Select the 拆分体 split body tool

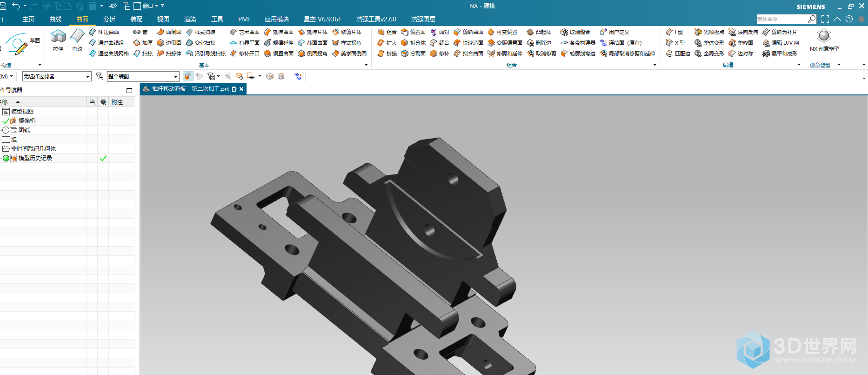point(414,43)
